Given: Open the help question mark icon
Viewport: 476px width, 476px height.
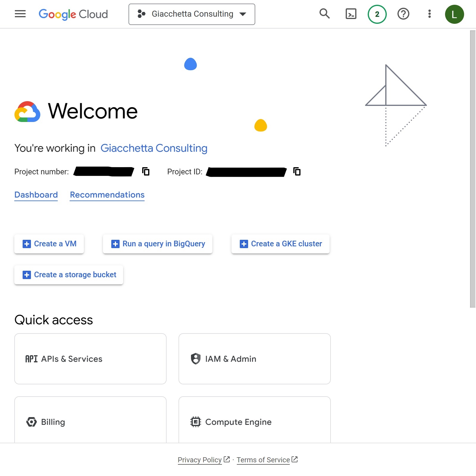Looking at the screenshot, I should 403,14.
